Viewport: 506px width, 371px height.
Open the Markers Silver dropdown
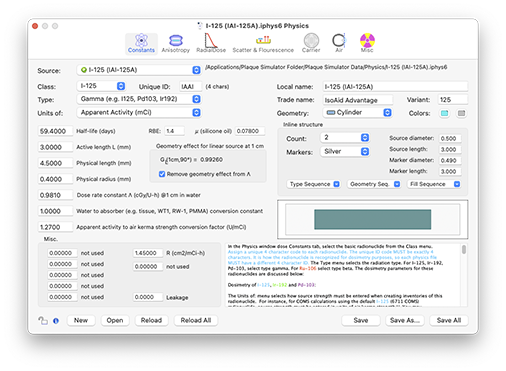pos(345,152)
